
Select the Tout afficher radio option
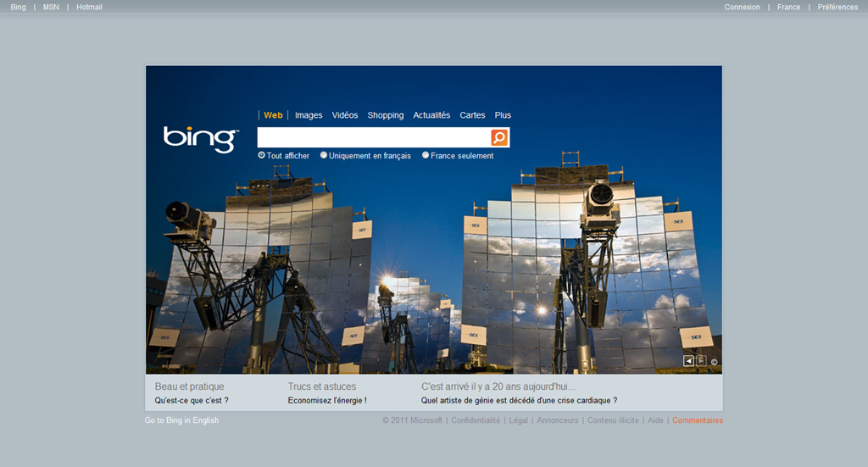tap(261, 155)
